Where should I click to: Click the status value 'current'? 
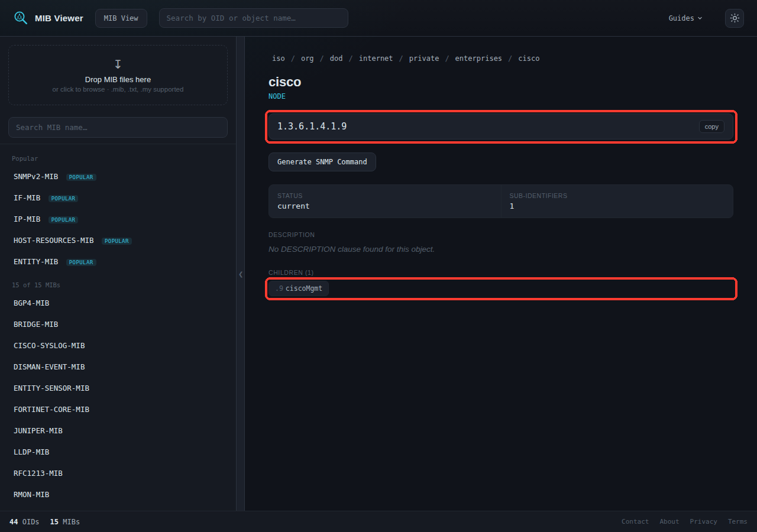(293, 206)
